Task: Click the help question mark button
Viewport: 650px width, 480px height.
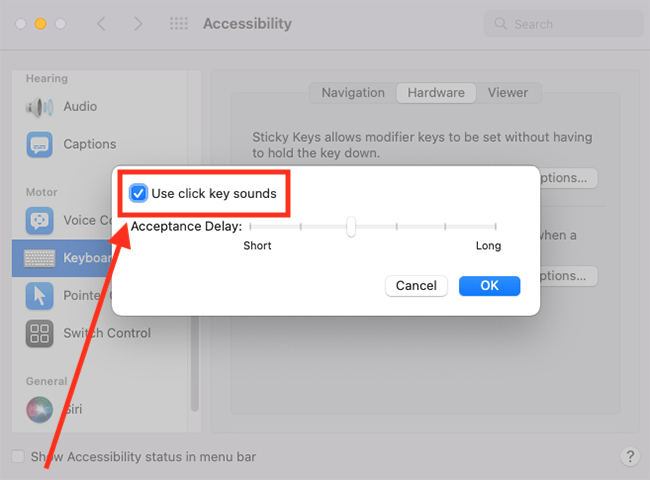Action: click(630, 456)
